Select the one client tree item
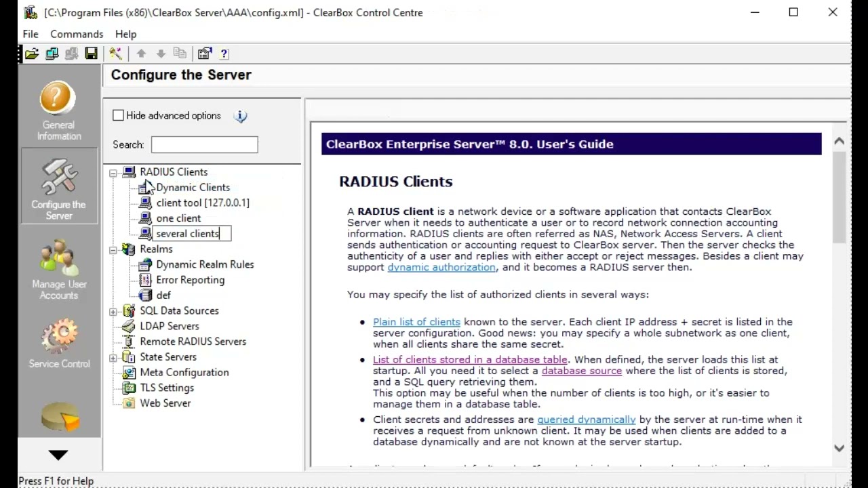Image resolution: width=868 pixels, height=488 pixels. click(178, 218)
